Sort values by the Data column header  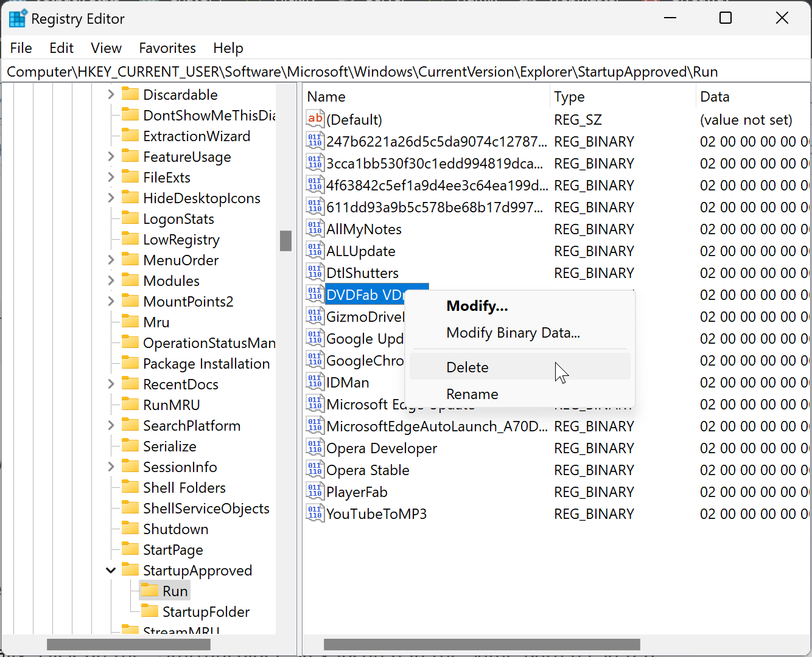tap(754, 97)
